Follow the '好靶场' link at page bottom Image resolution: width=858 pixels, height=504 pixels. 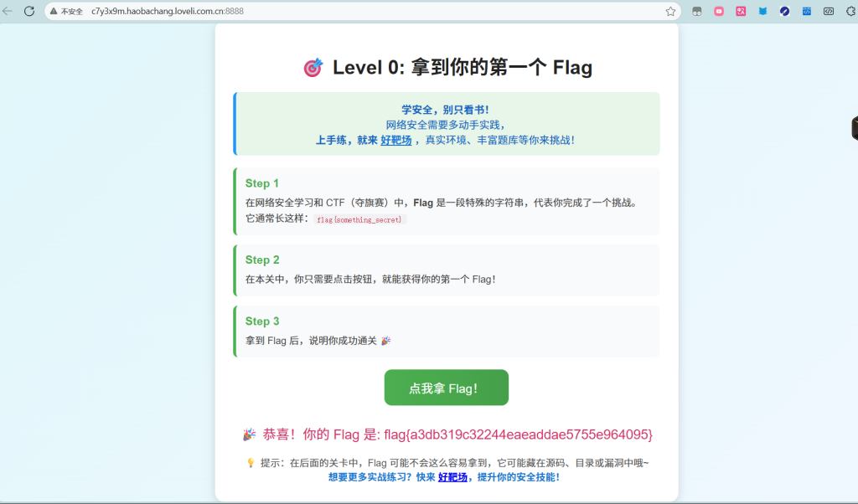pos(452,477)
